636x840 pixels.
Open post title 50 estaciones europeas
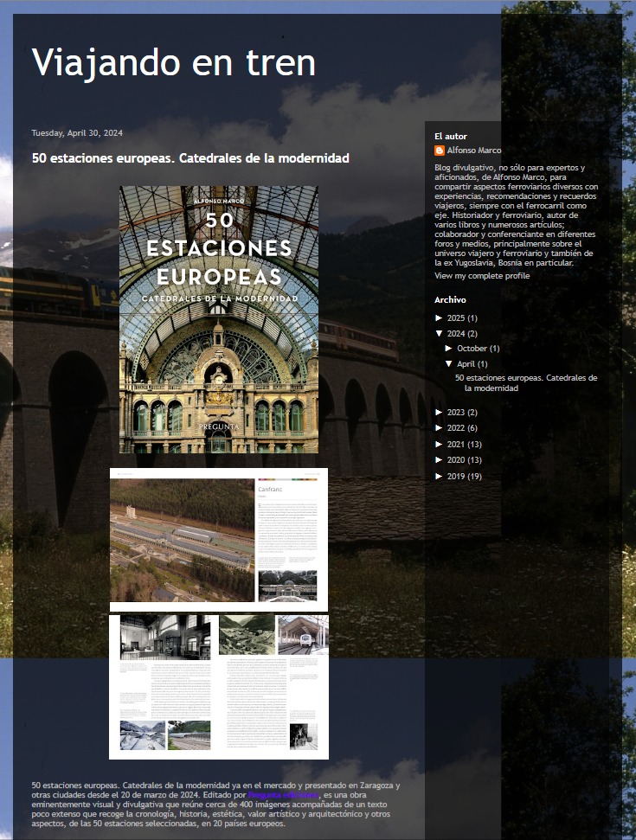(x=190, y=158)
